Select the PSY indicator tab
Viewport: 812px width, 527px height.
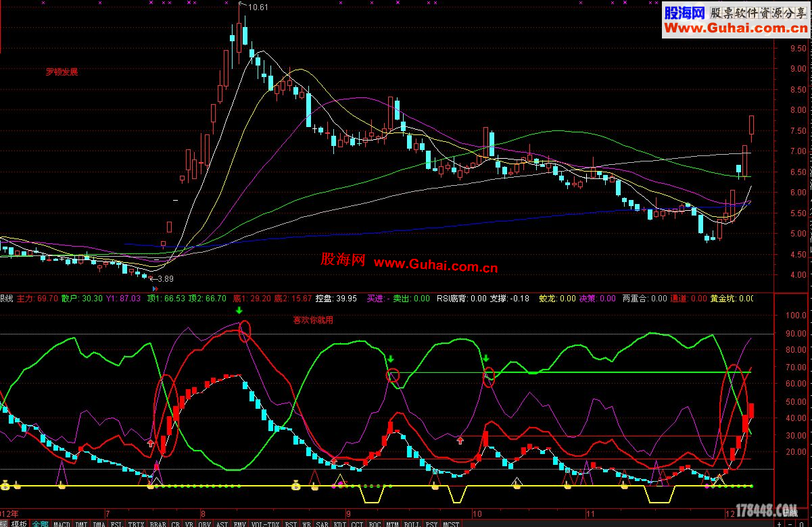pyautogui.click(x=431, y=524)
